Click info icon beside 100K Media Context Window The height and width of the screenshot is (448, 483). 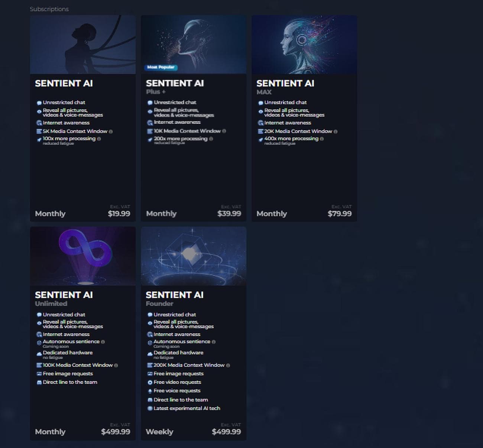tap(116, 366)
